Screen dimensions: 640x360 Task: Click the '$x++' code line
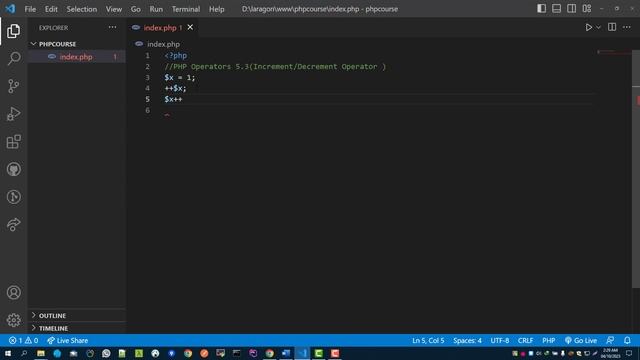[173, 99]
